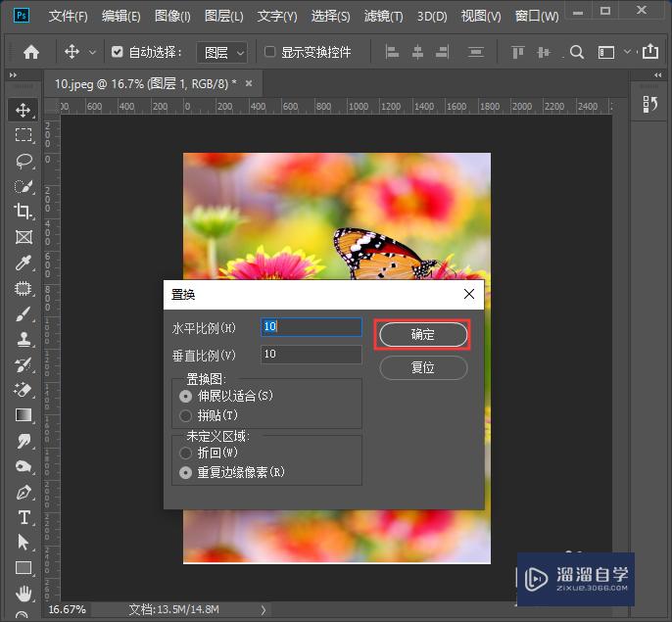
Task: Open the workspace switcher icon
Action: click(606, 52)
